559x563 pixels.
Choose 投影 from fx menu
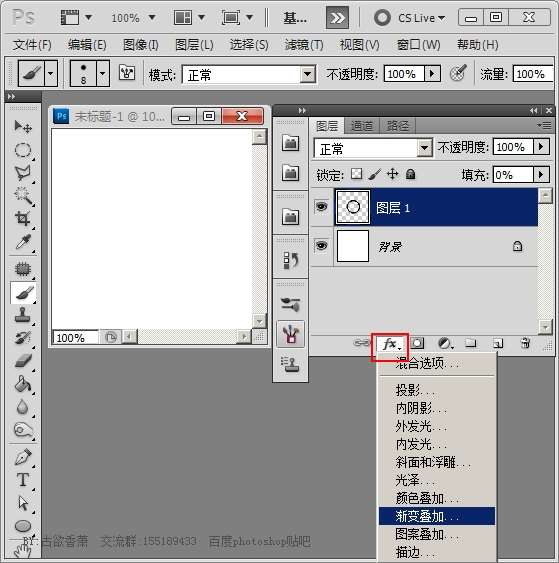click(x=437, y=390)
